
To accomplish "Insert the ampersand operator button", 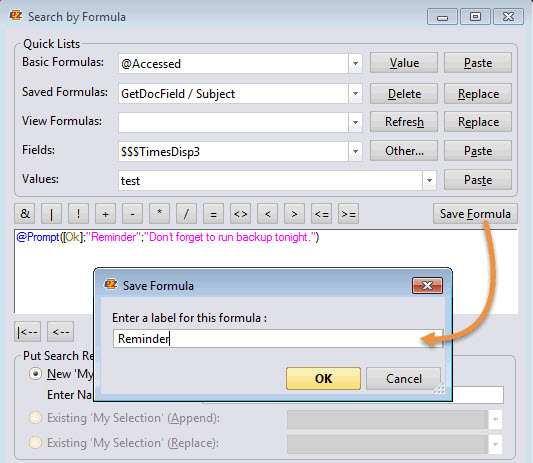I will click(x=25, y=214).
